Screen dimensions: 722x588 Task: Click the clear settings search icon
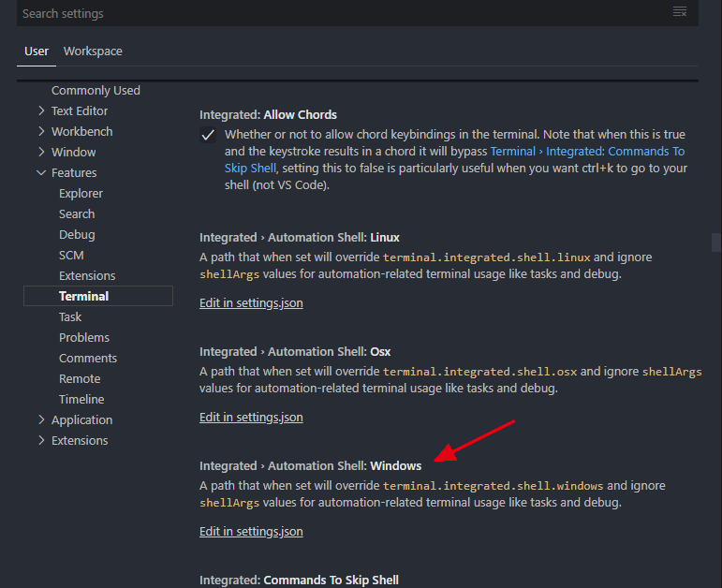pos(680,12)
